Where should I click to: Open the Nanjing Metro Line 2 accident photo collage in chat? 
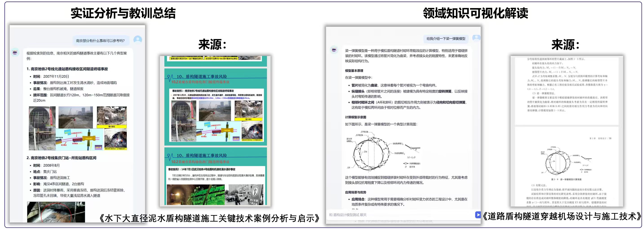[x=78, y=128]
